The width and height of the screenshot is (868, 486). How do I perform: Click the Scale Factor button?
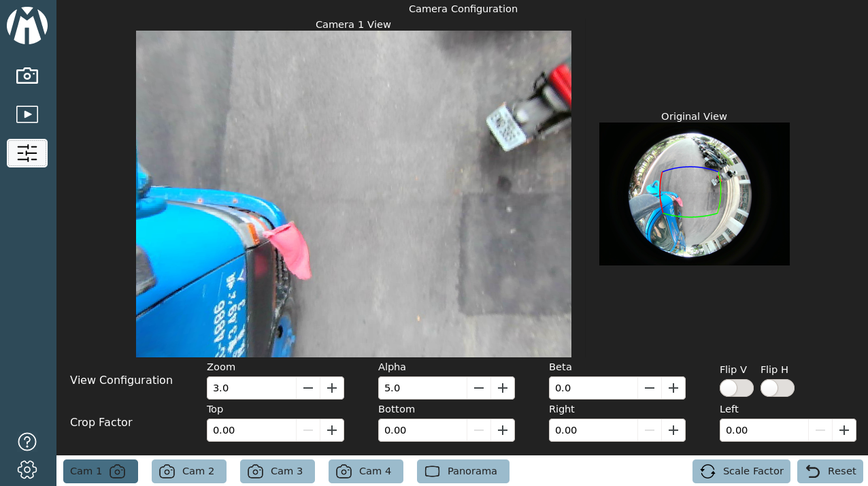click(741, 471)
